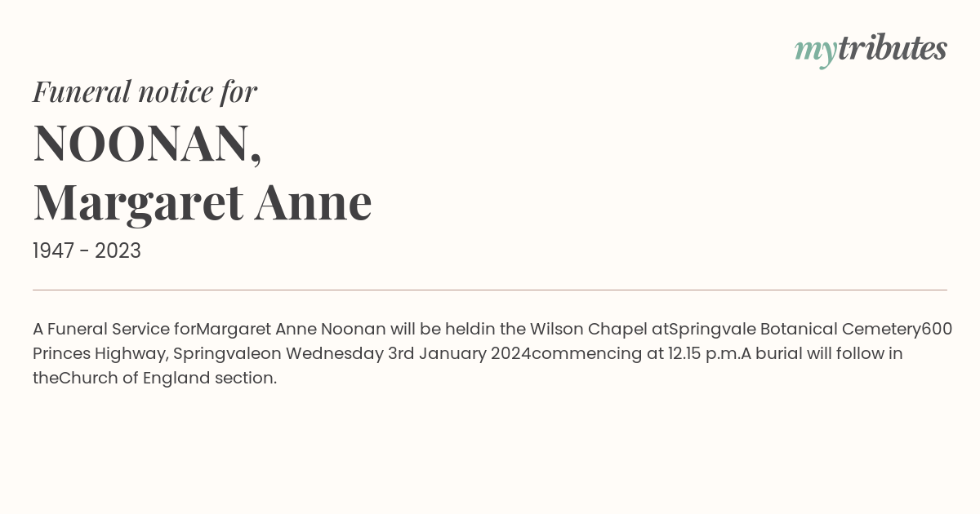Click the "Wilson Chapel" text
This screenshot has width=980, height=514.
588,330
